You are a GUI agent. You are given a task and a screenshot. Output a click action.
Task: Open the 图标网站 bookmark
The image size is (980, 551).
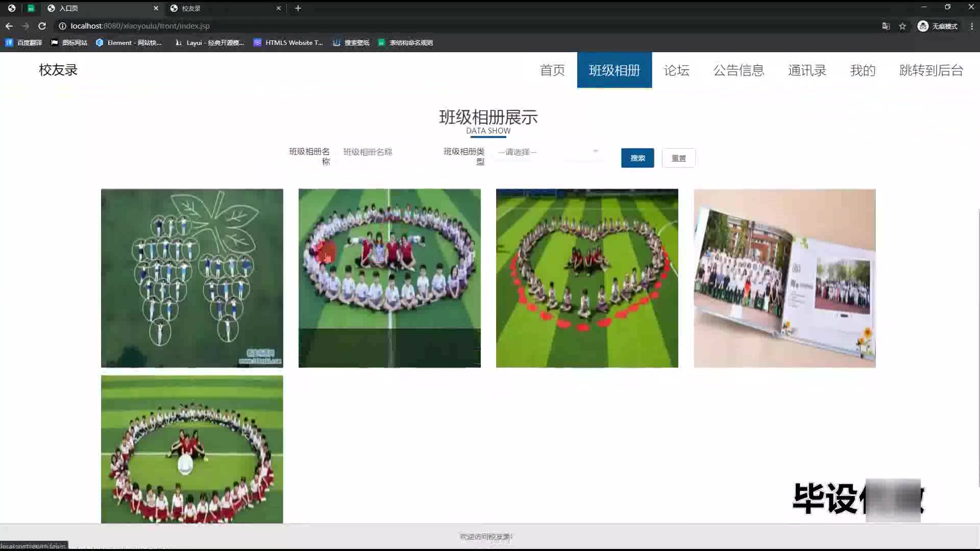coord(69,43)
